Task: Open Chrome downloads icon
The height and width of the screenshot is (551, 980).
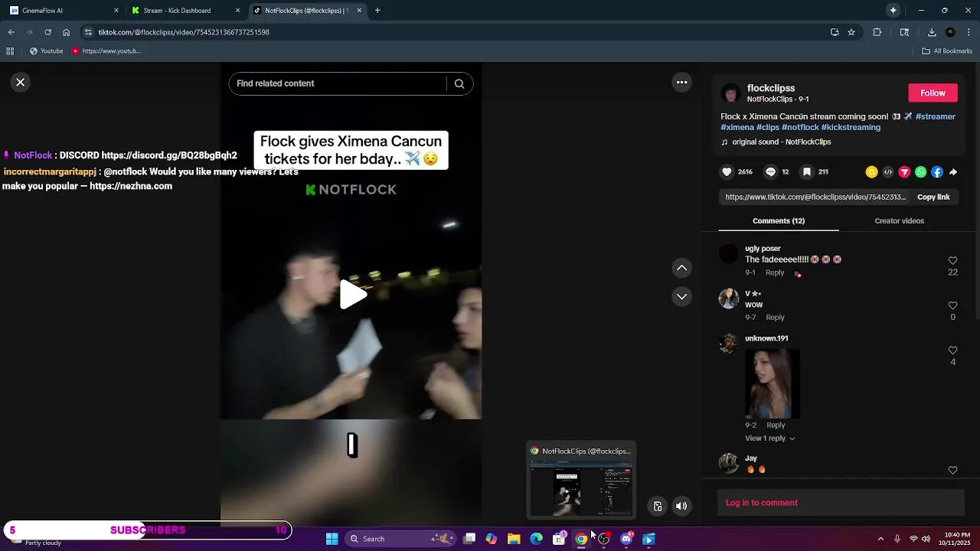Action: 932,32
